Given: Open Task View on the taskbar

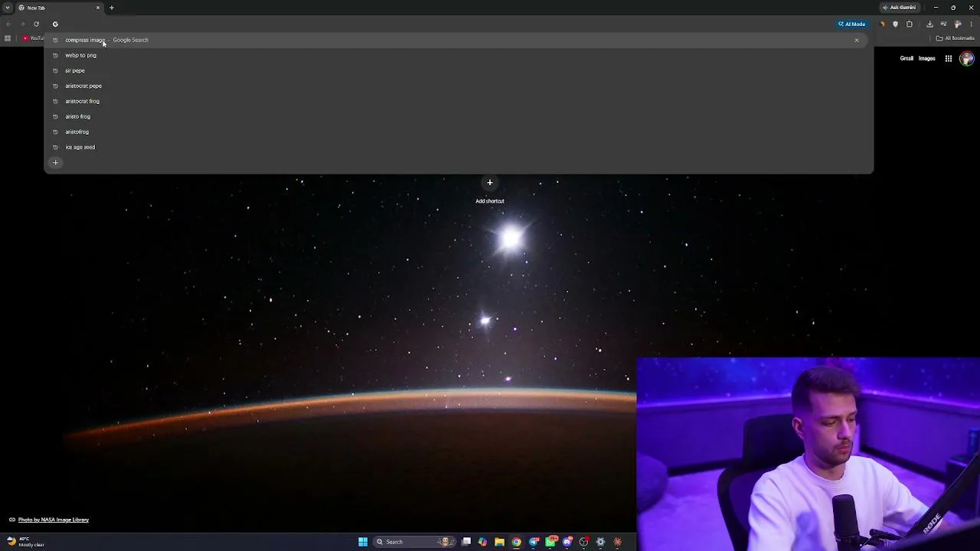Looking at the screenshot, I should (466, 542).
